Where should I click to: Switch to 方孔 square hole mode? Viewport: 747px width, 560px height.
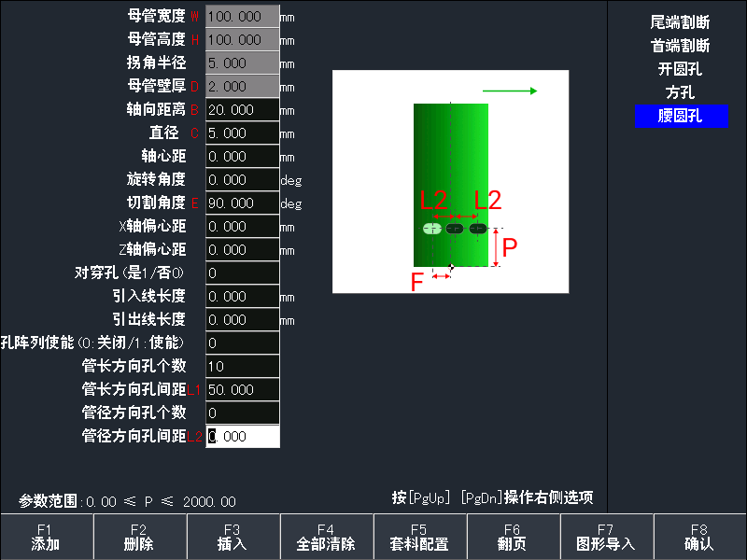coord(682,91)
